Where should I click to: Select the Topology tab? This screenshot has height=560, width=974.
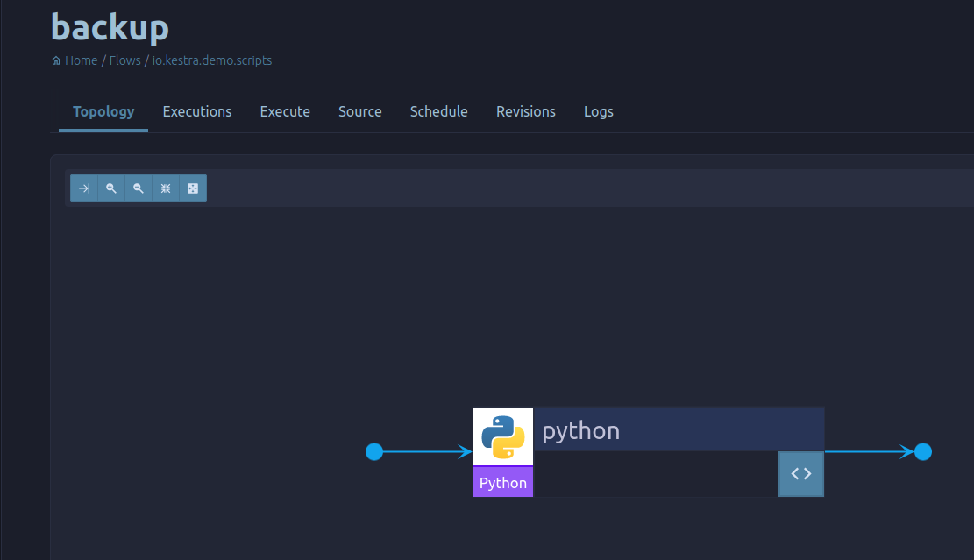103,112
